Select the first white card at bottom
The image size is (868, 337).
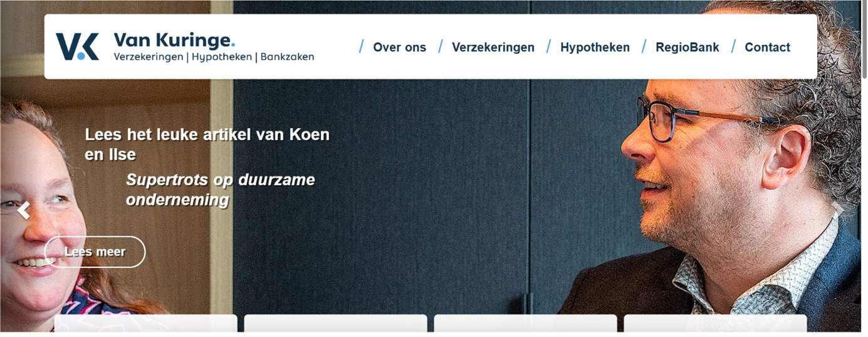(x=145, y=323)
